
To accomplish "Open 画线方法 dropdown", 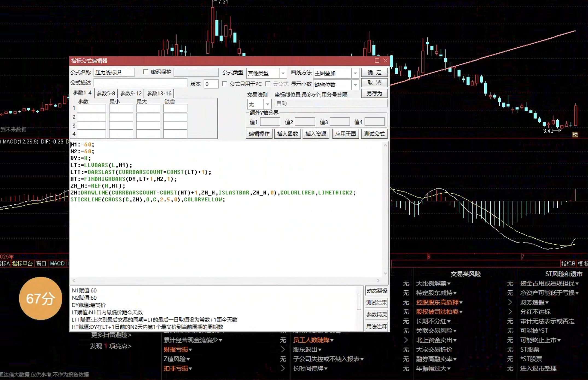I will 355,73.
